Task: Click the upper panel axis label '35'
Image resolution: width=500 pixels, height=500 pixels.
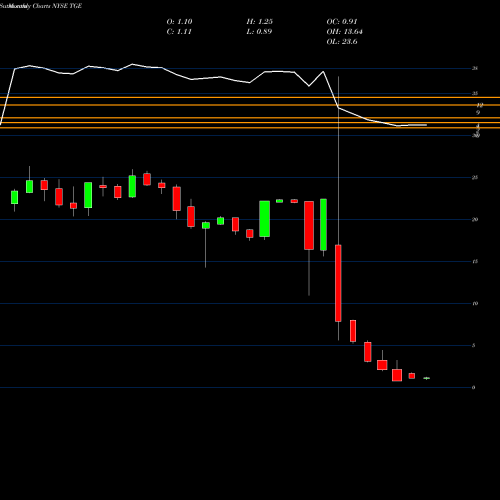Action: (x=475, y=93)
